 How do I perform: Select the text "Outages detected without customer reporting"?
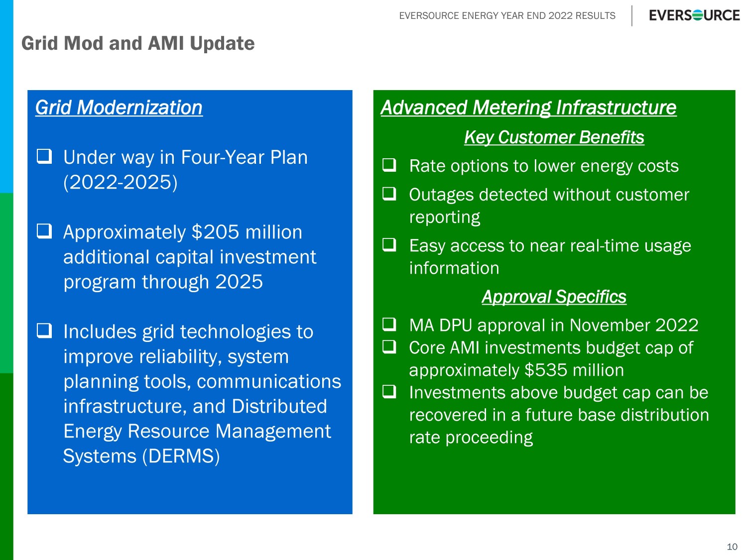[x=549, y=206]
